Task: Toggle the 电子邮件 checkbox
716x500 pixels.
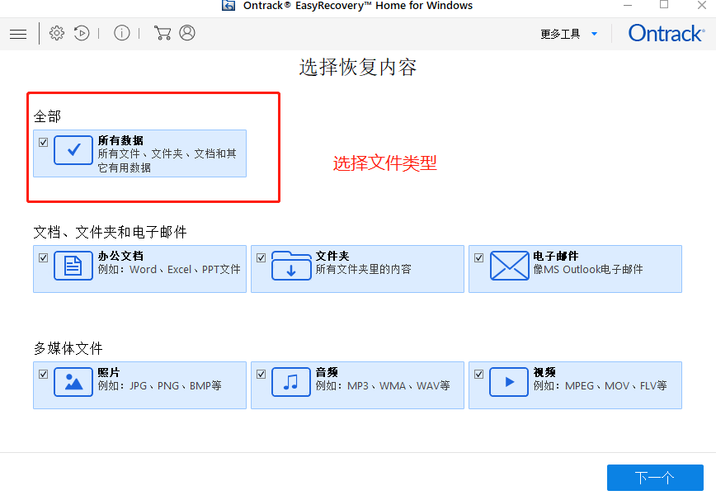Action: [479, 258]
